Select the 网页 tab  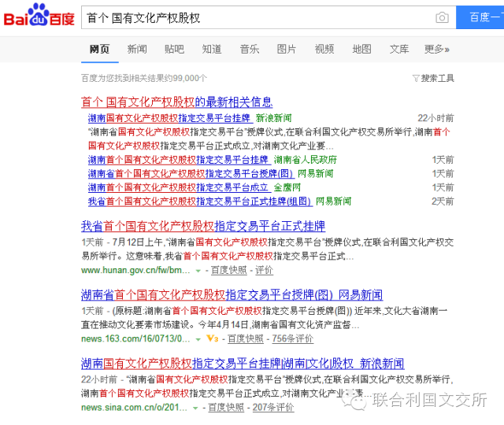coord(100,49)
